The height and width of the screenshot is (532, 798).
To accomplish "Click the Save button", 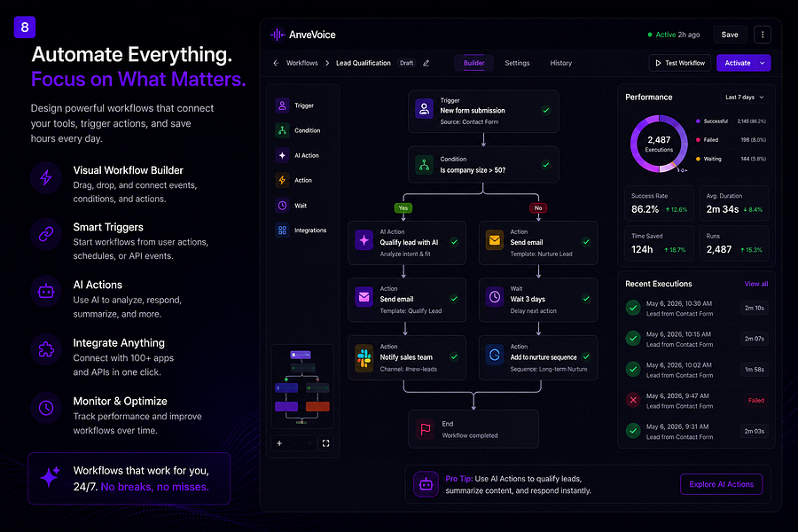I will [x=730, y=35].
